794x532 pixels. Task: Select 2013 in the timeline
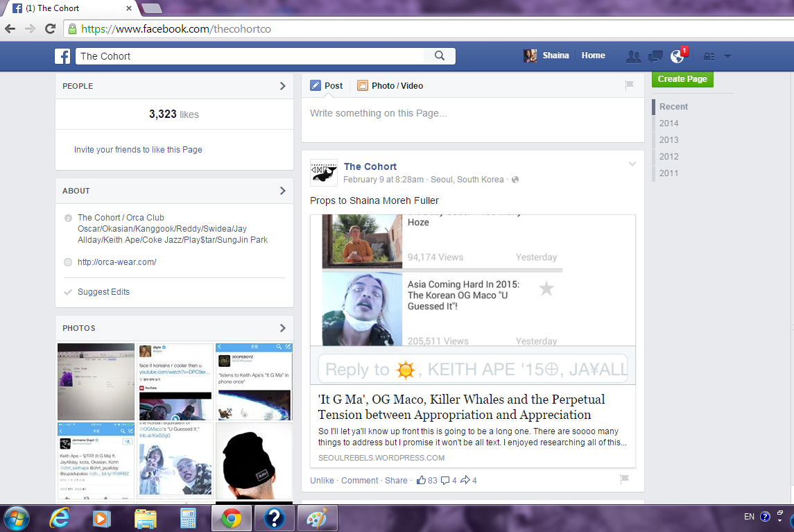pos(668,140)
